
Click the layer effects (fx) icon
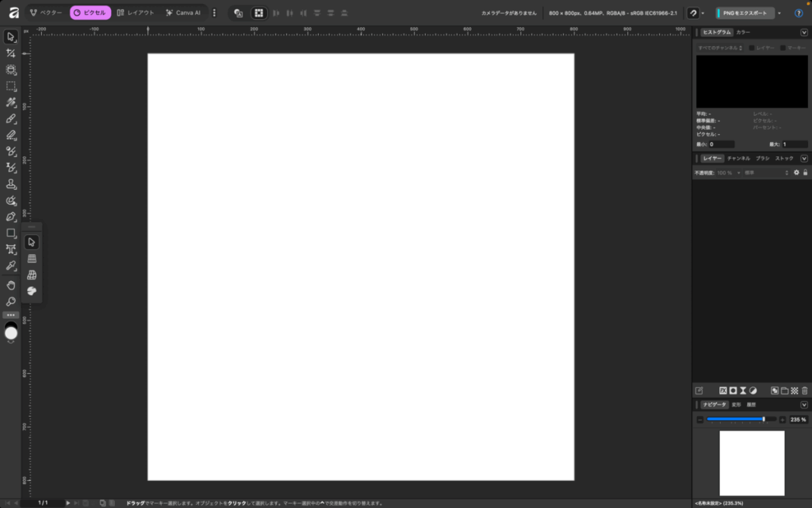coord(723,391)
